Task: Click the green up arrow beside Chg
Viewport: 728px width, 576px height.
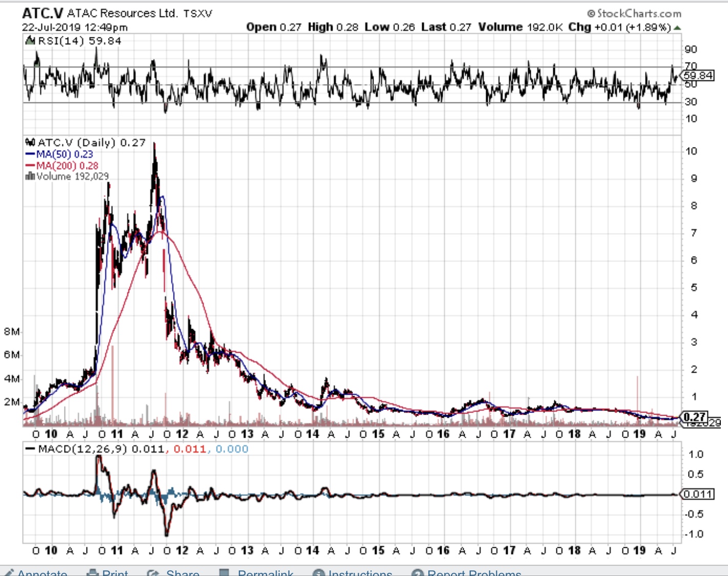Action: (x=677, y=28)
